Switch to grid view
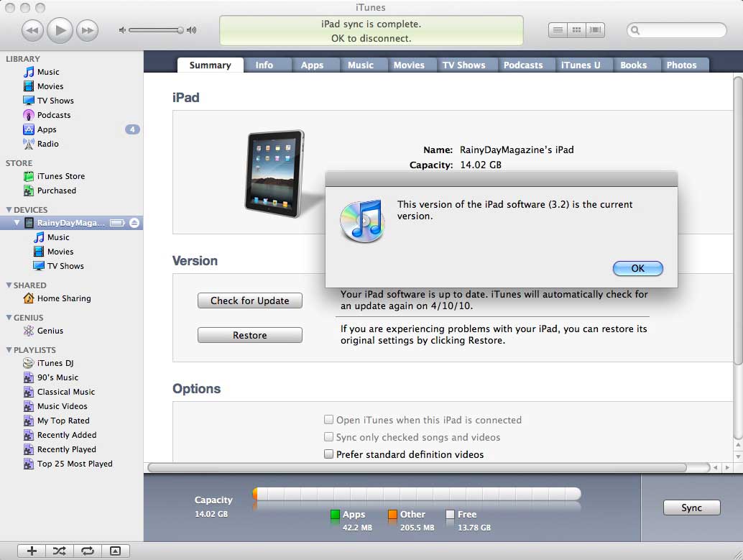The height and width of the screenshot is (560, 743). click(576, 30)
